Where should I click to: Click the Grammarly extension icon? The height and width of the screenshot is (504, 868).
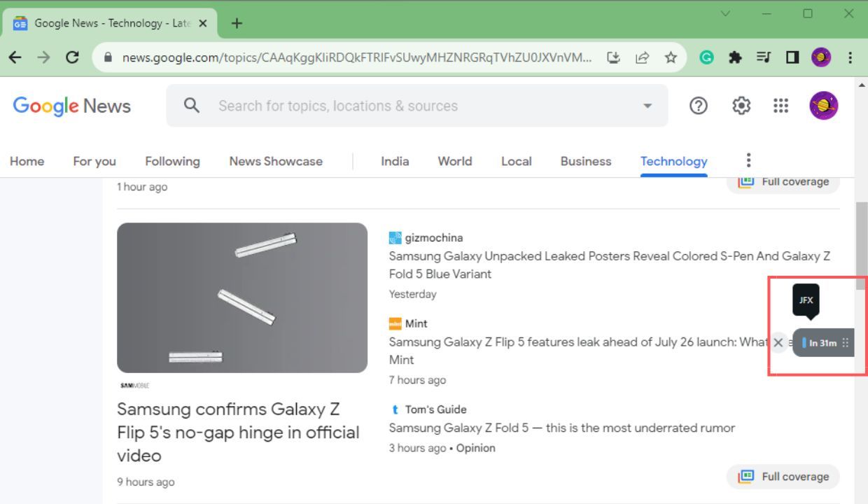(x=706, y=57)
